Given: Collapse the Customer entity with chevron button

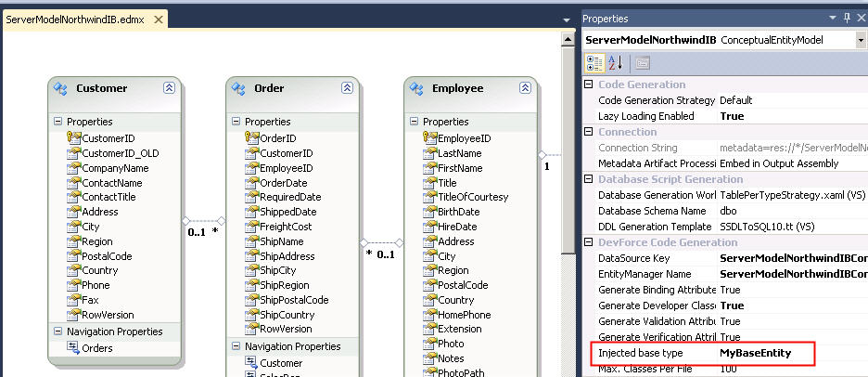Looking at the screenshot, I should pyautogui.click(x=168, y=88).
